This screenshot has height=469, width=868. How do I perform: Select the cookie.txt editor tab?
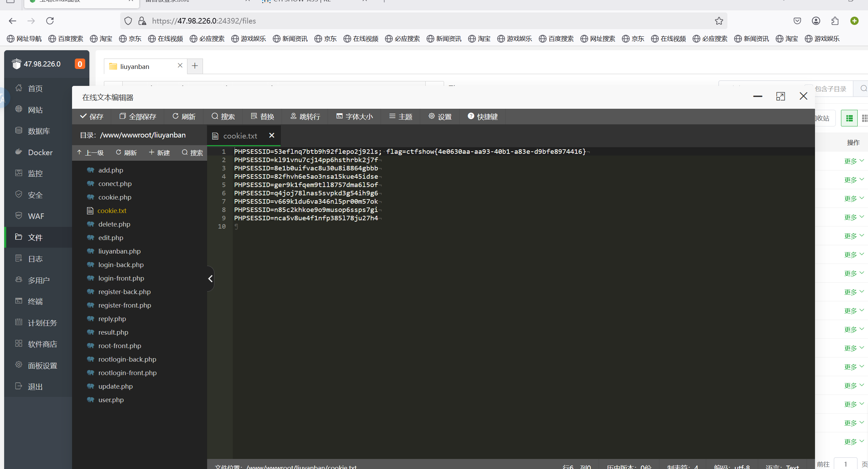[240, 136]
